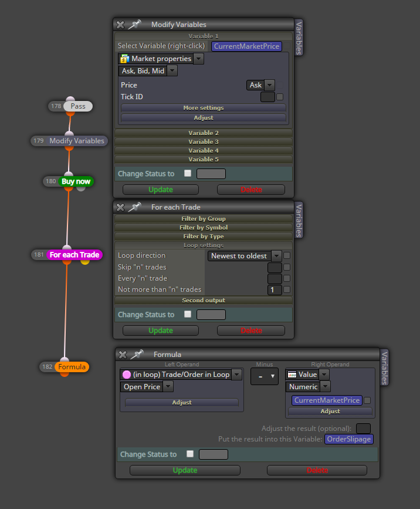420x509 pixels.
Task: Toggle checkbox beside CurrentMarketPrice in Formula
Action: click(367, 400)
